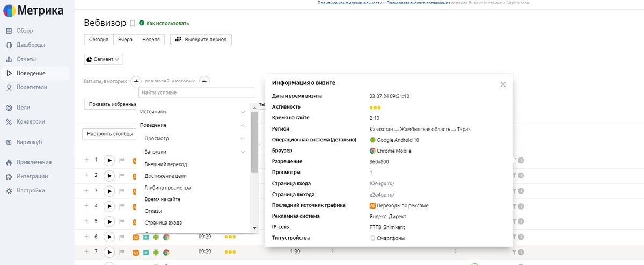The height and width of the screenshot is (265, 644).
Task: Play the recording of visit 5
Action: (109, 221)
